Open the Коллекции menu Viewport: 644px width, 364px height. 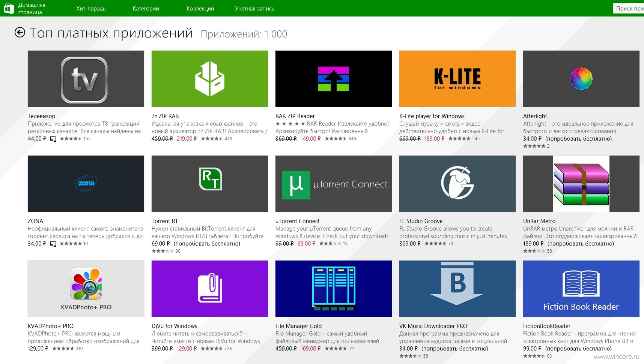pos(200,8)
